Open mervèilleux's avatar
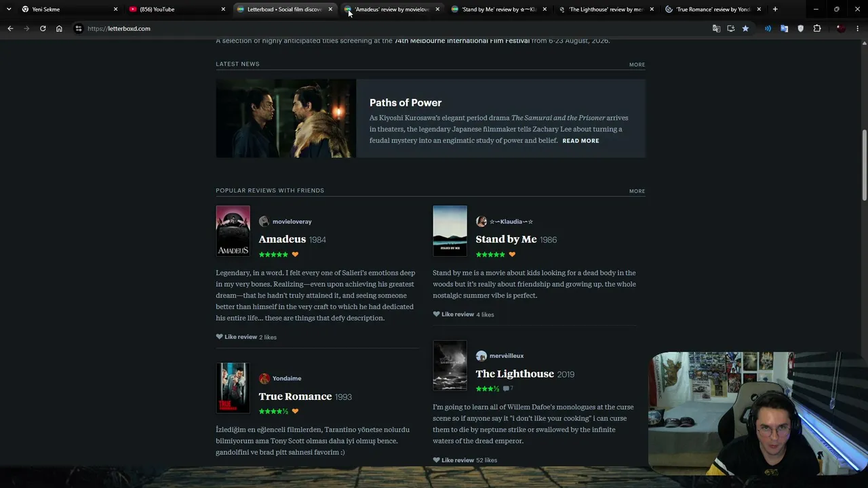 [x=481, y=356]
